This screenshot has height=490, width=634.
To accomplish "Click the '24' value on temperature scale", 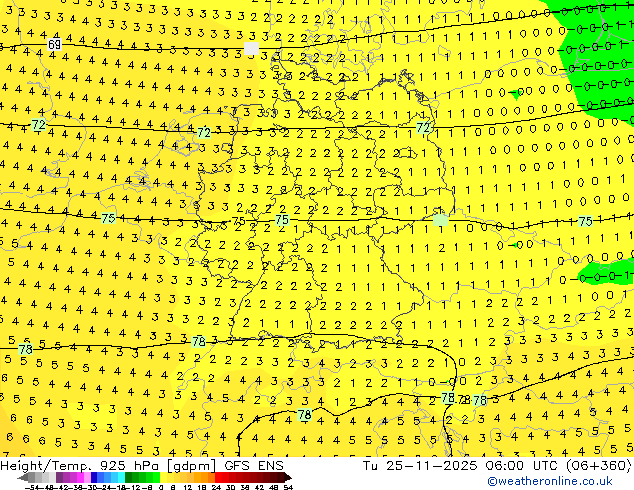I will pos(216,487).
